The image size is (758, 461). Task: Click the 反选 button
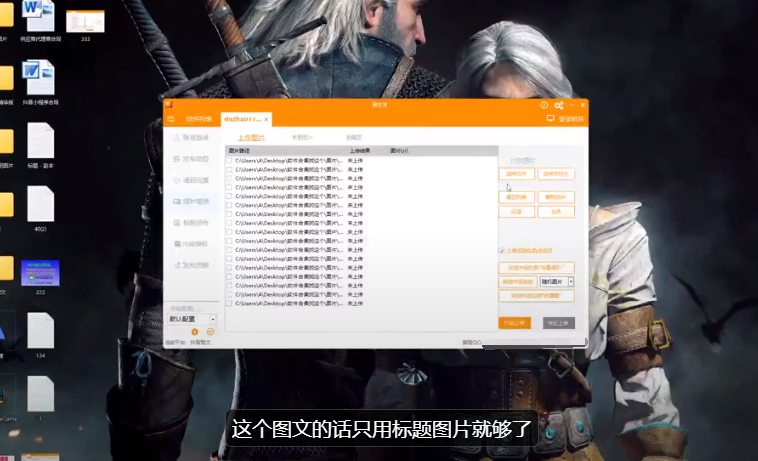(517, 212)
